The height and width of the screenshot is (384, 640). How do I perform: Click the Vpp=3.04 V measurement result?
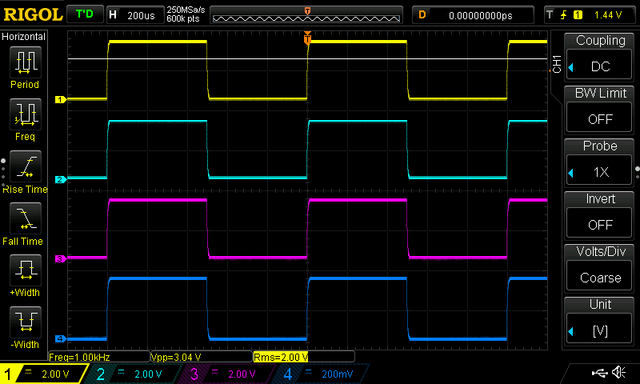click(201, 357)
